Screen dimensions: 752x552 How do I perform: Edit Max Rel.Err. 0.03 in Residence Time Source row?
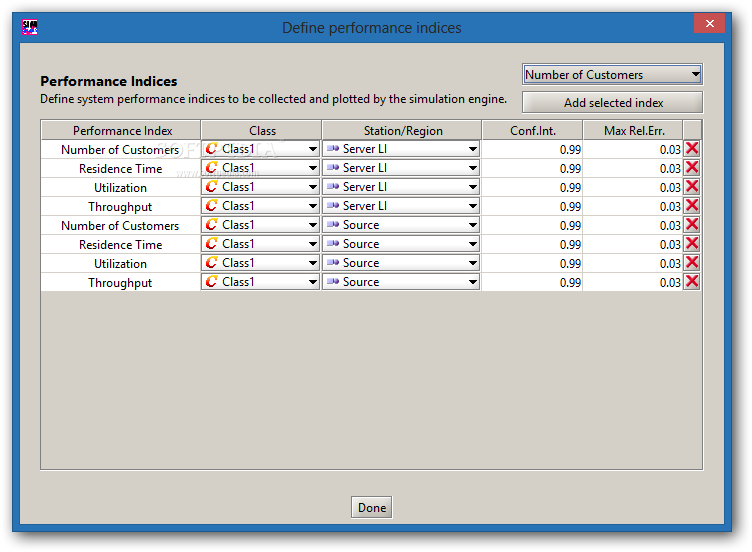(633, 244)
